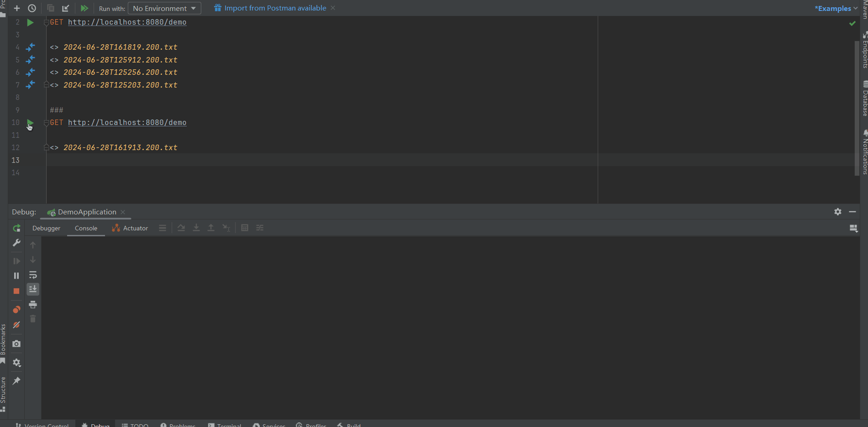Click the green inspection checkmark indicator

pos(852,23)
